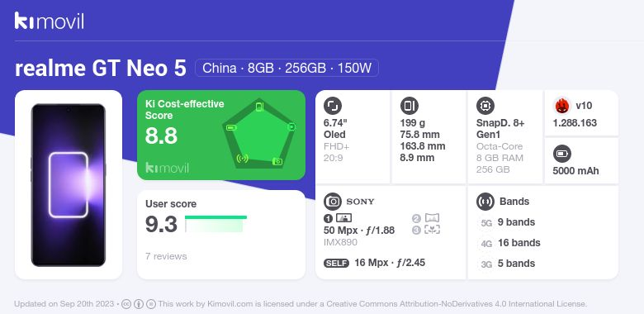
Task: Click the Kimovil logo at top
Action: 50,21
